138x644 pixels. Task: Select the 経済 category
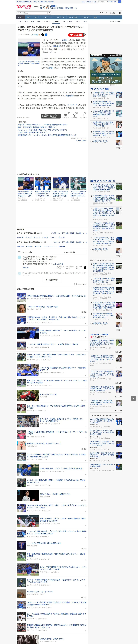[39, 21]
